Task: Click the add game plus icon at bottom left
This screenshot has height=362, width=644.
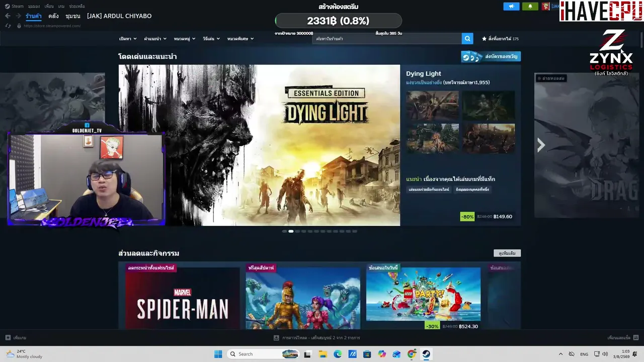Action: point(8,338)
